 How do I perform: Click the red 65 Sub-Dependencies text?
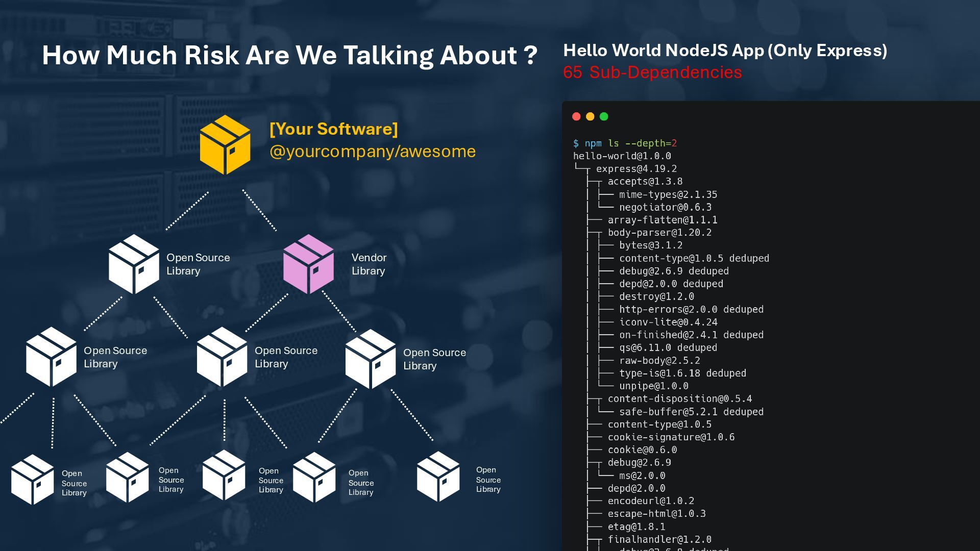pos(652,72)
